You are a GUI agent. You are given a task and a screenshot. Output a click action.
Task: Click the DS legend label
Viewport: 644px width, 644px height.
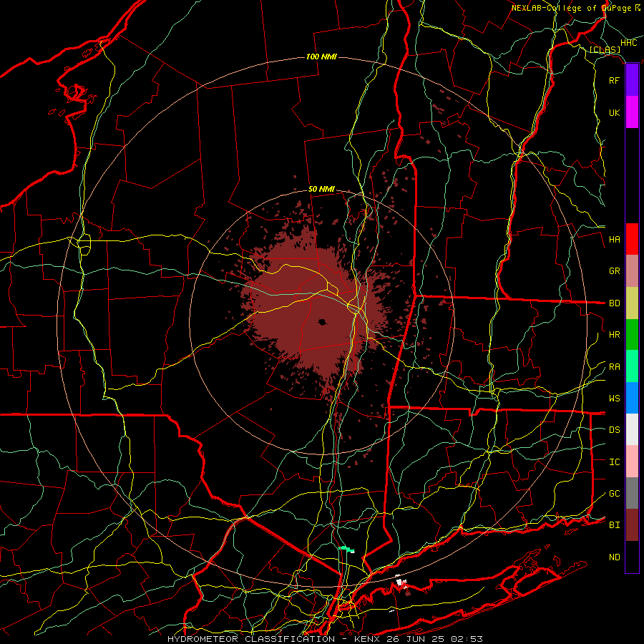coord(614,430)
